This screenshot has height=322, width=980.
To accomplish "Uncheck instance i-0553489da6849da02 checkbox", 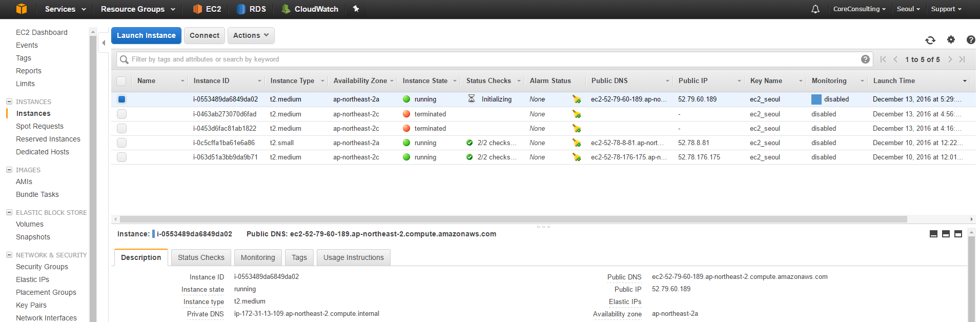I will [121, 99].
